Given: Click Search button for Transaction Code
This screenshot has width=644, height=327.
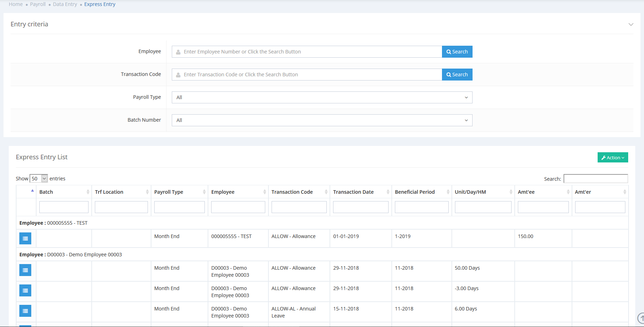Looking at the screenshot, I should pyautogui.click(x=457, y=75).
